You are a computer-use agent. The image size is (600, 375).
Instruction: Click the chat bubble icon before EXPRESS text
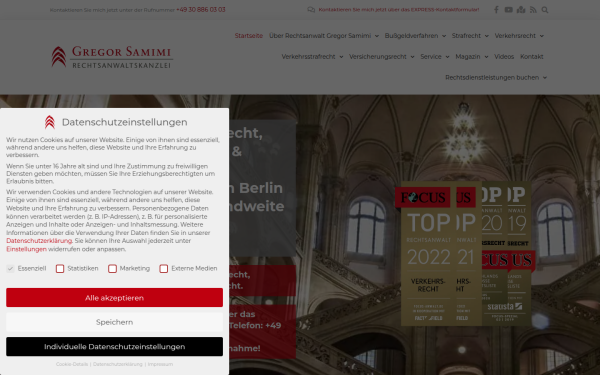311,10
